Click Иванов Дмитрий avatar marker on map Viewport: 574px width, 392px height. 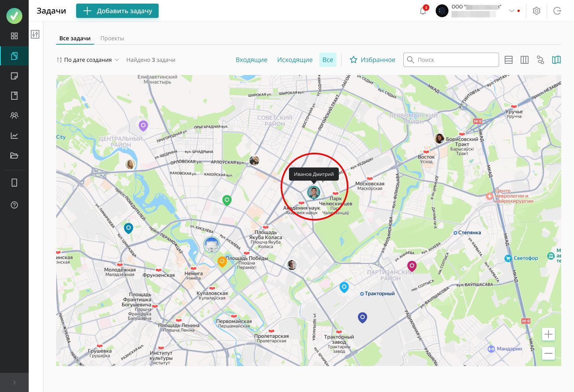pyautogui.click(x=314, y=192)
